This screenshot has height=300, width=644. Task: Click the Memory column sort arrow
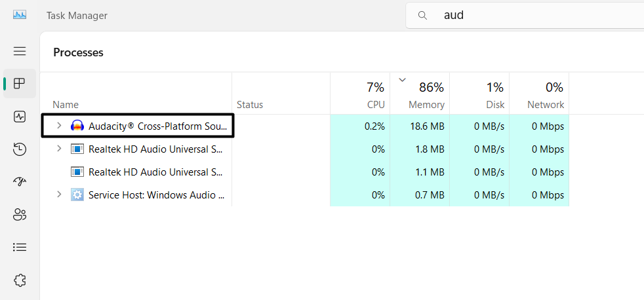(x=401, y=81)
